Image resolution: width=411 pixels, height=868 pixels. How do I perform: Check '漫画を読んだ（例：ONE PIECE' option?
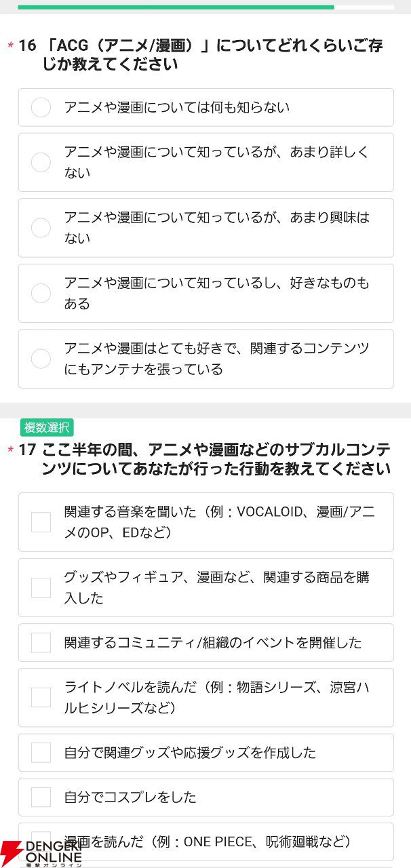pyautogui.click(x=206, y=842)
